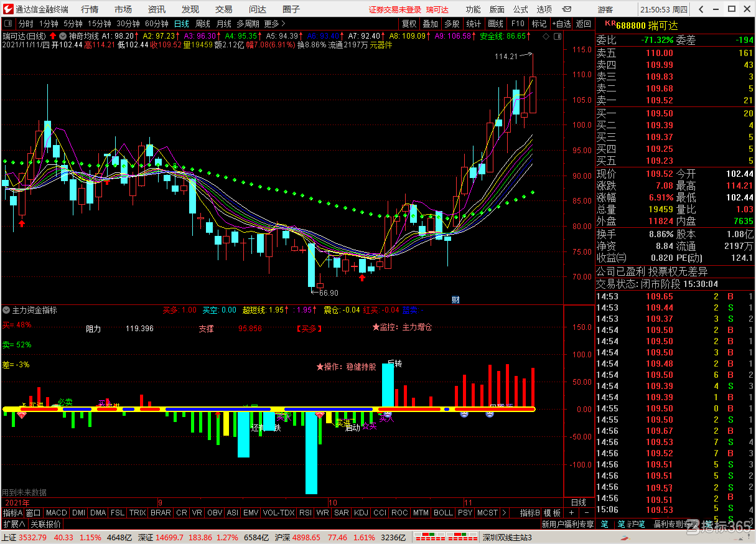The width and height of the screenshot is (756, 544).
Task: Click the month 10 marker on time axis
Action: click(x=333, y=502)
